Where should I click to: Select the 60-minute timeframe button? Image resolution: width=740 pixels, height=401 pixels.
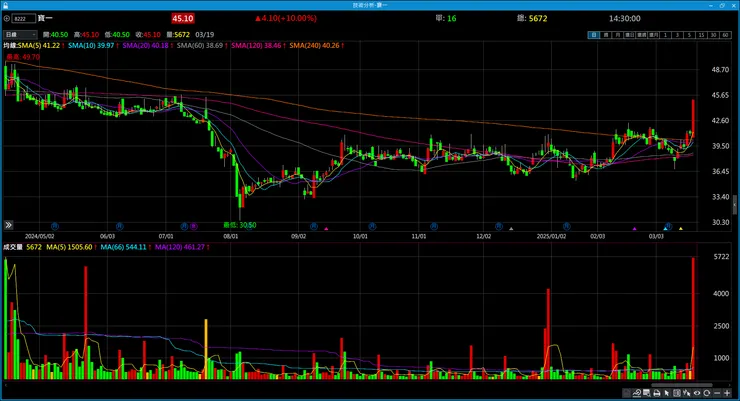[x=725, y=35]
